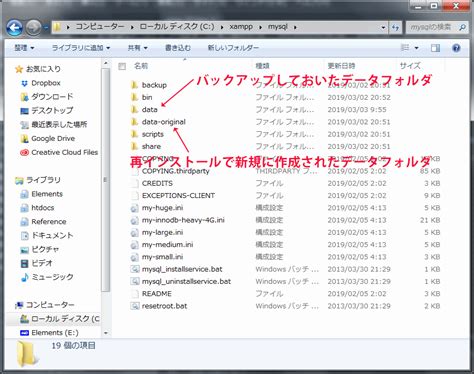Screen dimensions: 474x374
Task: Select the my-large.ini file
Action: point(162,232)
